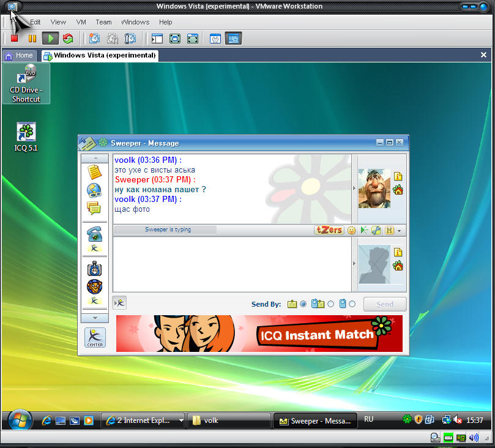Click the Revert to snapshot icon

coord(113,39)
